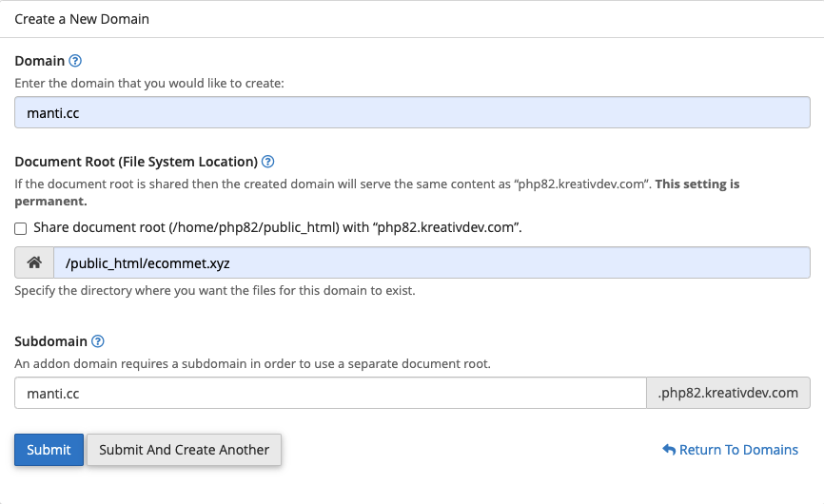Screen dimensions: 824x504
Task: Enable the Share document root checkbox
Action: click(21, 228)
